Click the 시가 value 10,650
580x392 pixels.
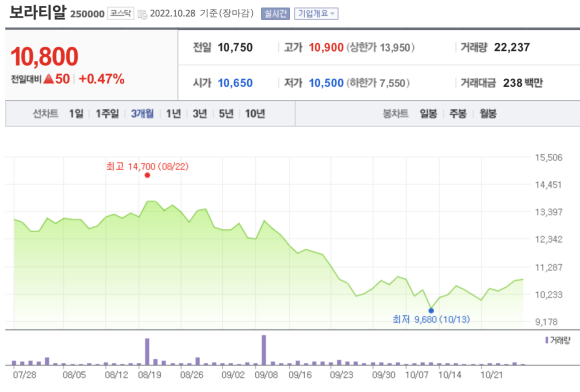[x=235, y=83]
